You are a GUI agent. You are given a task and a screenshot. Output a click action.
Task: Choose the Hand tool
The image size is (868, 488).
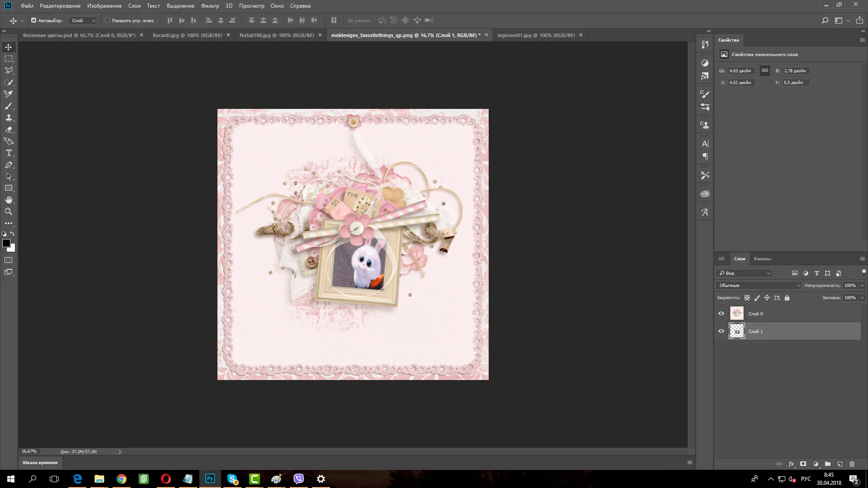click(x=9, y=200)
